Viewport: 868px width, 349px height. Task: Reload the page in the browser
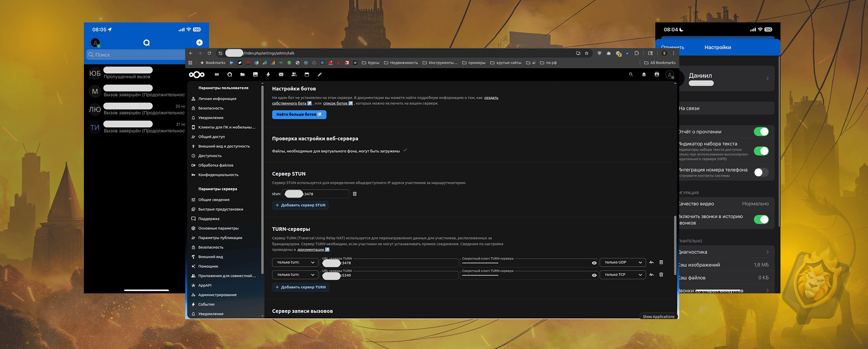pyautogui.click(x=209, y=53)
